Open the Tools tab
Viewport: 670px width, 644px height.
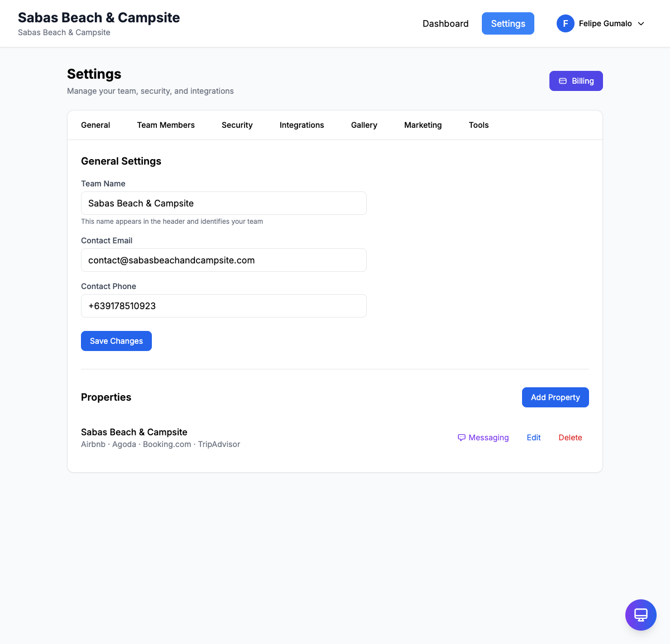478,125
